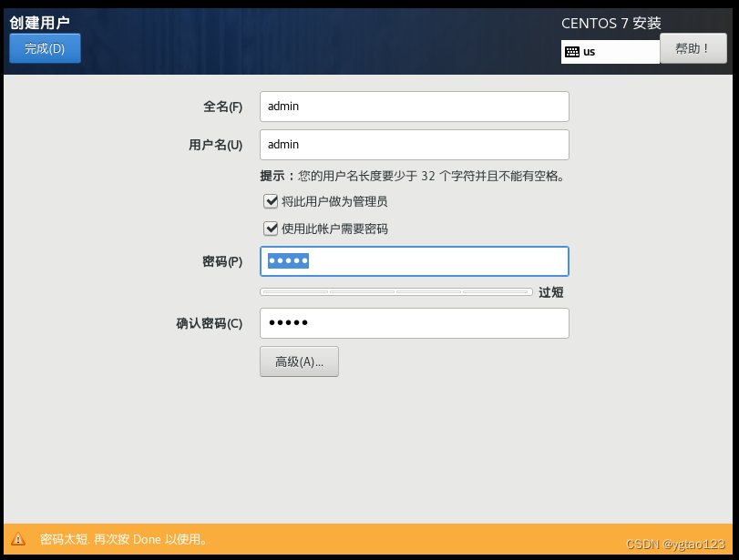739x560 pixels.
Task: Click into the 密码(P) password field
Action: click(x=415, y=261)
